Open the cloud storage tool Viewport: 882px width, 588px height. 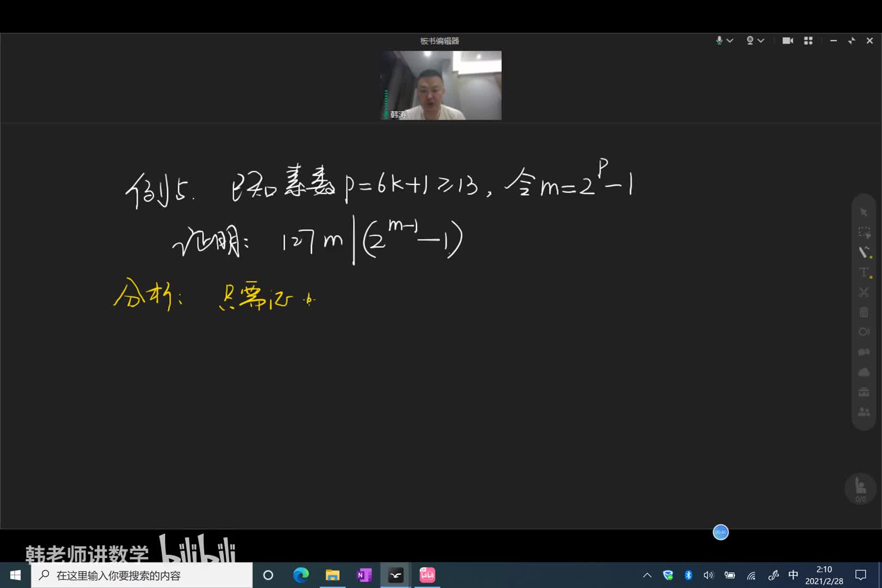click(x=864, y=372)
